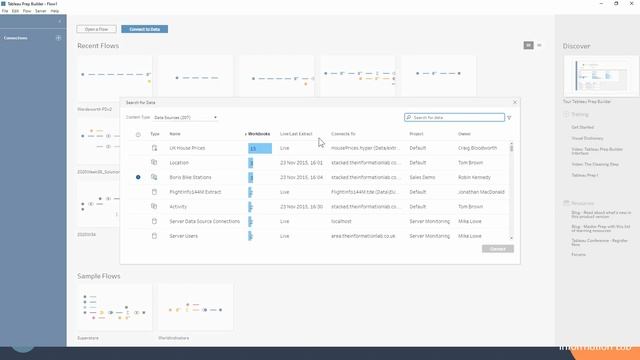Open the Help menu
Viewport: 640px width, 360px height.
[x=55, y=11]
